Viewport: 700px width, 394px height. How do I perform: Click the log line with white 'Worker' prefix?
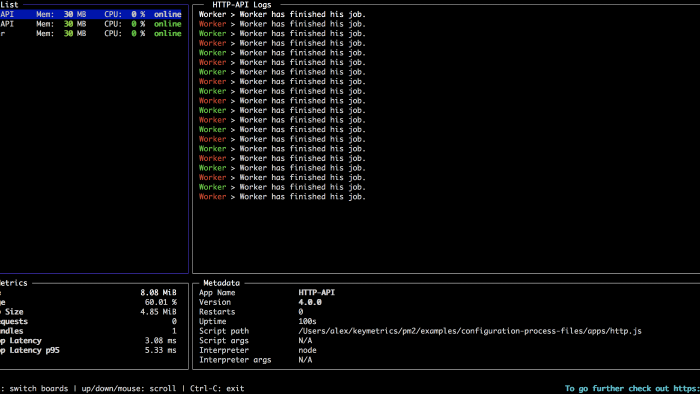pyautogui.click(x=282, y=14)
